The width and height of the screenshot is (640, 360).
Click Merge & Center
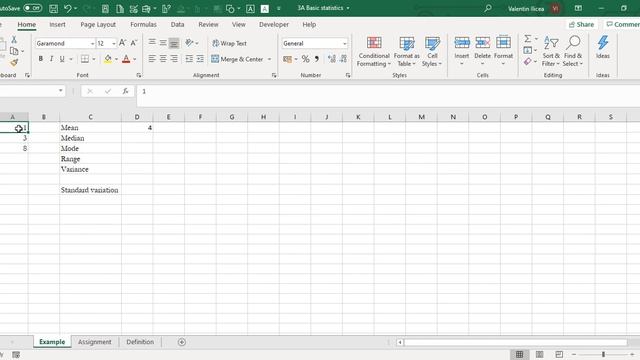click(237, 59)
